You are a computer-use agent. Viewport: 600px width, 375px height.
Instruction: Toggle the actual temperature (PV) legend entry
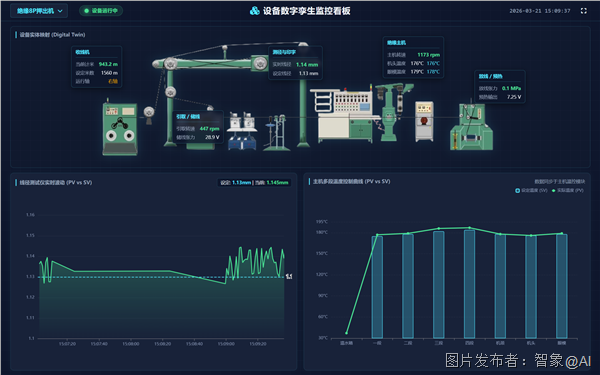tap(567, 190)
